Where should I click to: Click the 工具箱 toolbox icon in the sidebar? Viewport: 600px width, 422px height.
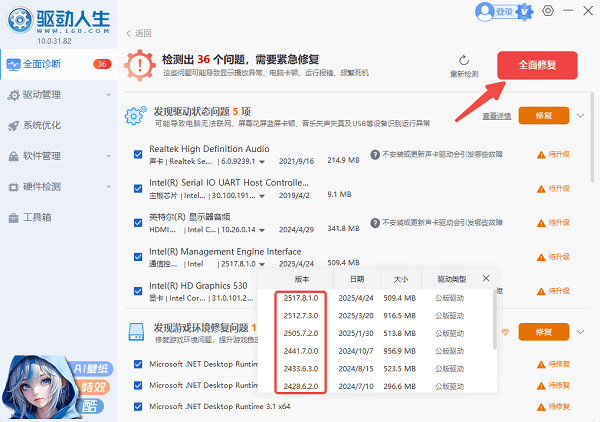[13, 217]
